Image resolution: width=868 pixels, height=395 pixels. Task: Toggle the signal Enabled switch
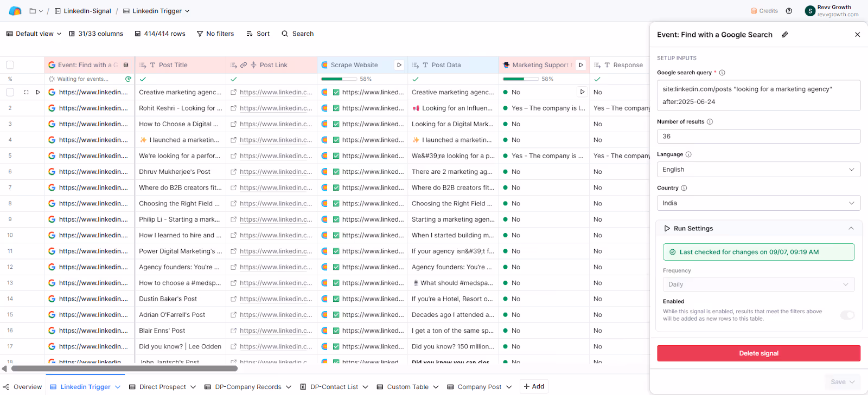click(x=847, y=315)
